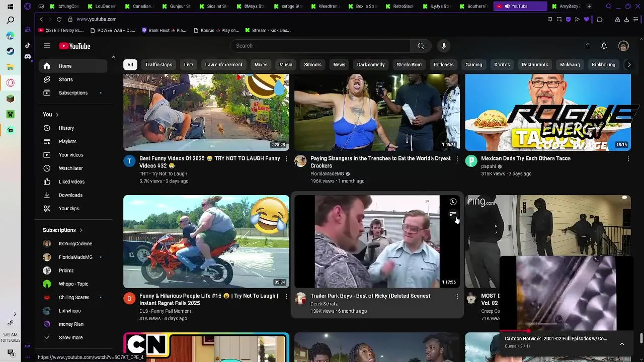The image size is (644, 362).
Task: Click the search magnifier button
Action: pos(421,46)
